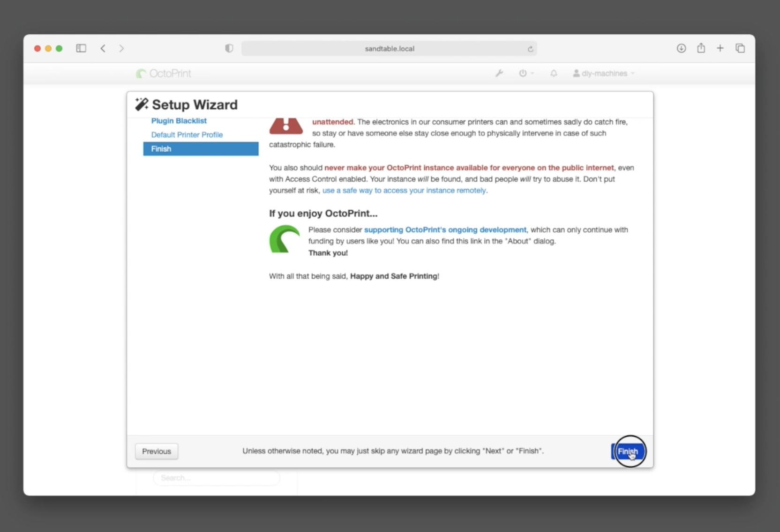
Task: Toggle Safari sidebar icon
Action: click(x=81, y=48)
